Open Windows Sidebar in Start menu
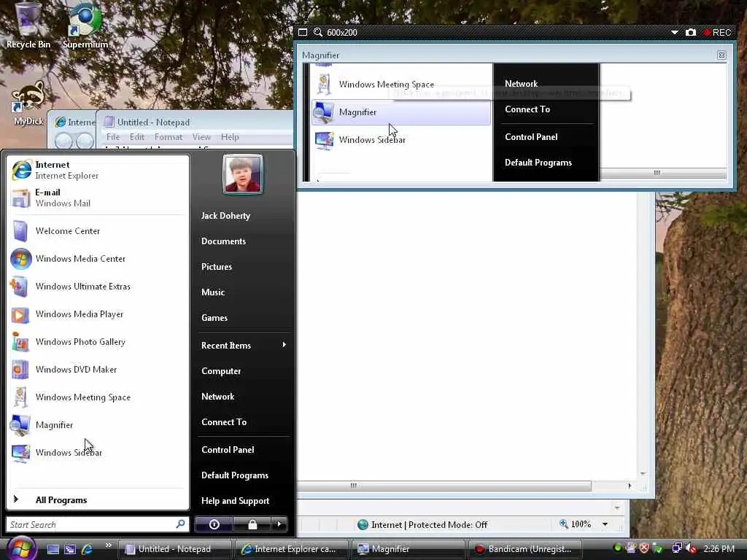Viewport: 747px width, 560px height. tap(98, 452)
